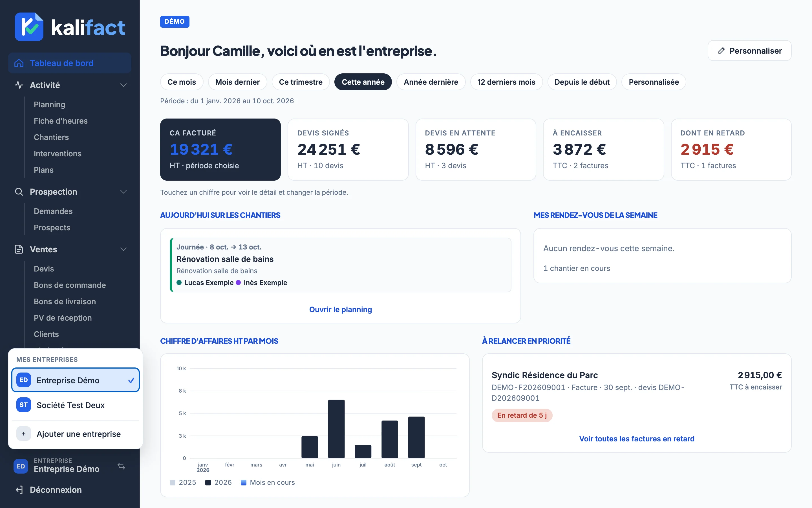Click the 2026 legend color swatch
Screen dimensions: 812x508
point(208,483)
